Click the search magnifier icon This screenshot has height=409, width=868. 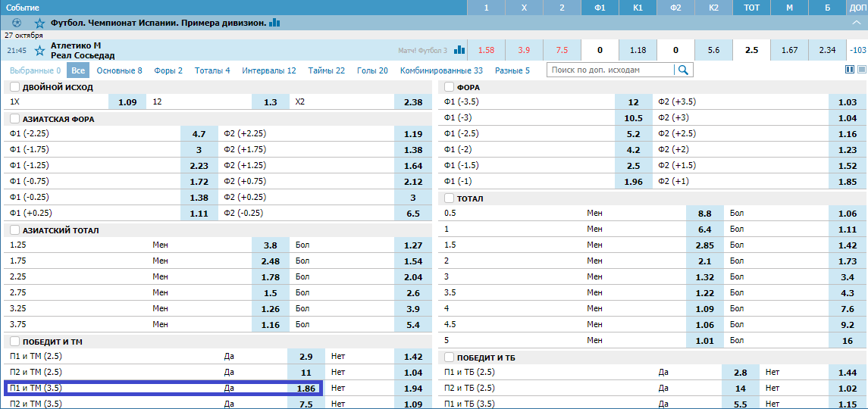pyautogui.click(x=683, y=70)
